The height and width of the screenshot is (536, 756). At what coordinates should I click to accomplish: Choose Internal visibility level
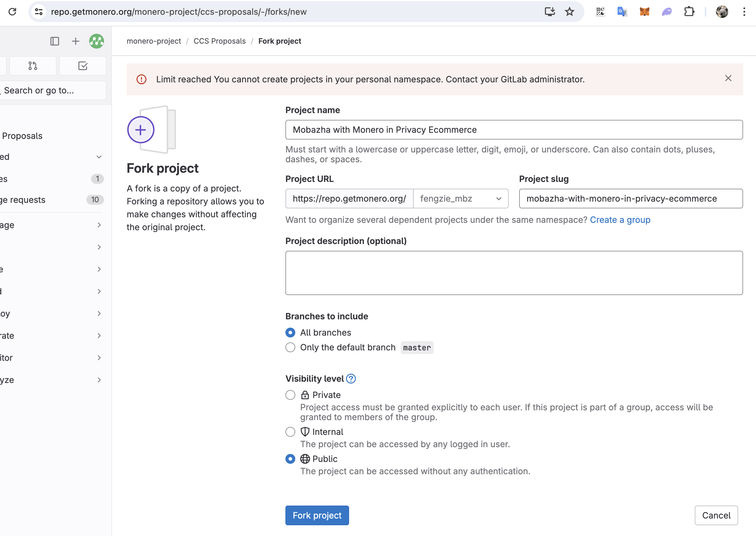point(290,432)
